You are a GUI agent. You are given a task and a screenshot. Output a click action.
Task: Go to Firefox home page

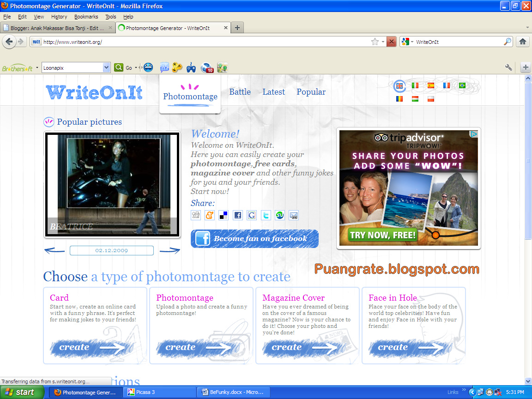tap(522, 42)
